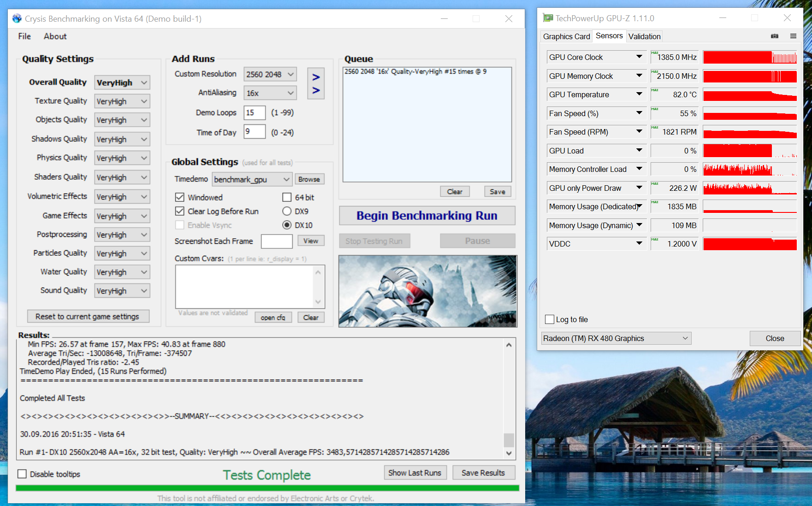Open the Water Quality dropdown
The image size is (812, 506).
pyautogui.click(x=122, y=272)
